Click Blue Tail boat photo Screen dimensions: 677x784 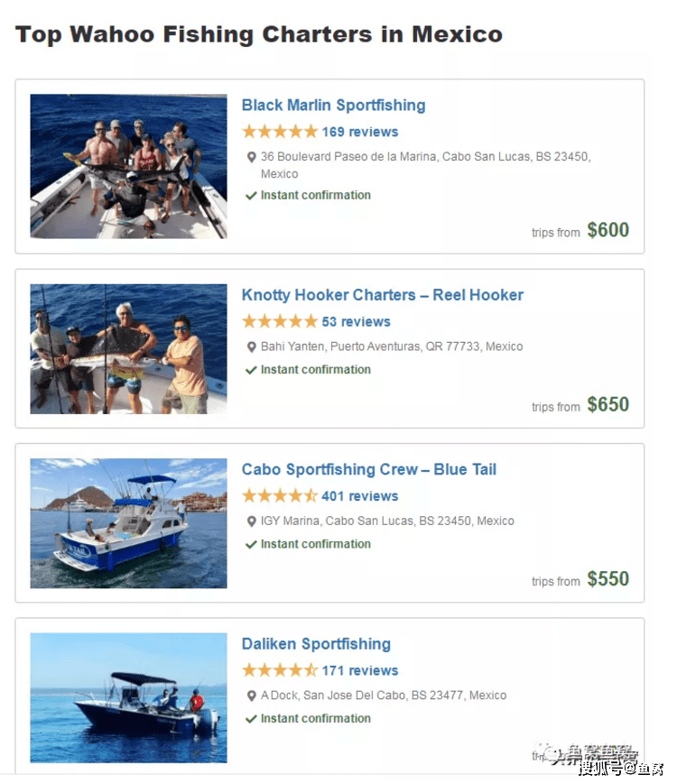pos(128,523)
